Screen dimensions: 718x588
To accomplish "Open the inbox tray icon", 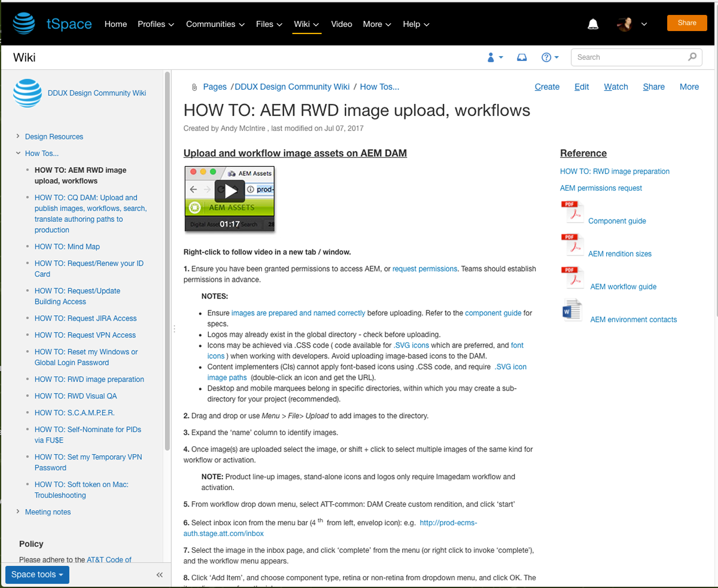I will click(x=522, y=57).
